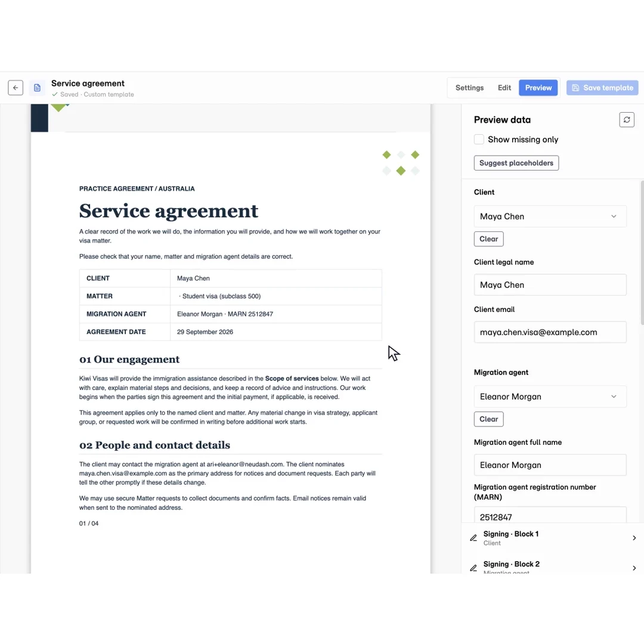Click the Client legal name field
This screenshot has width=644, height=644.
click(x=550, y=285)
